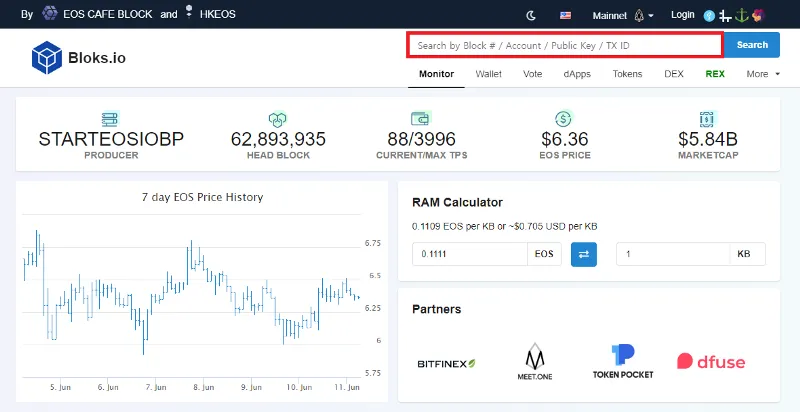This screenshot has height=412, width=800.
Task: Open language selector via the US flag
Action: tap(565, 15)
